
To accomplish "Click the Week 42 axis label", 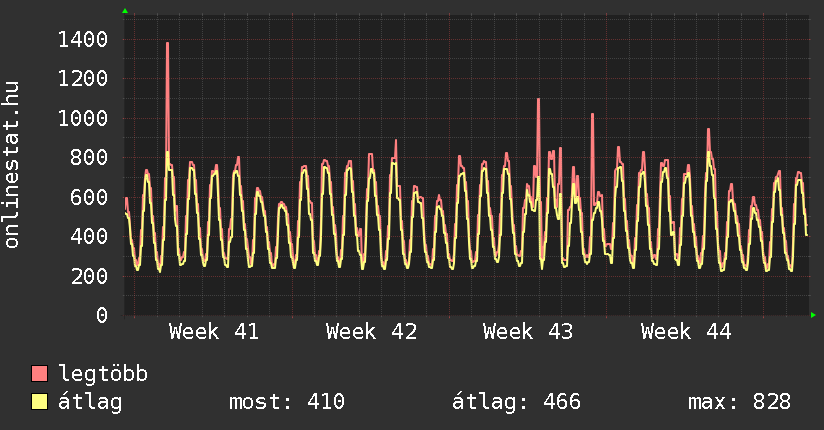I will pos(371,332).
